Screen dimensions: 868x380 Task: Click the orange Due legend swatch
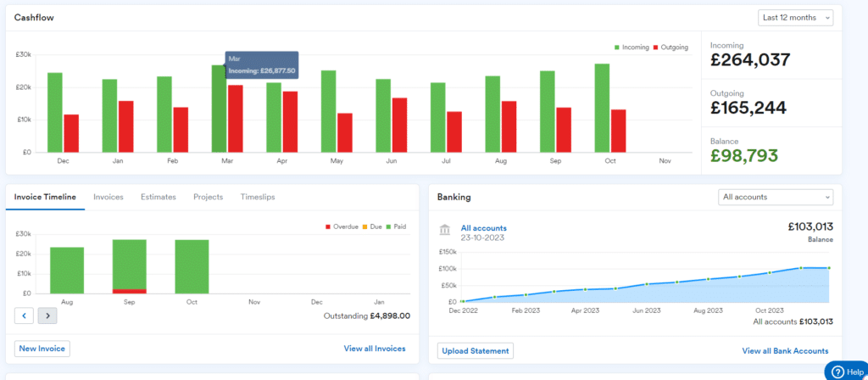point(366,226)
